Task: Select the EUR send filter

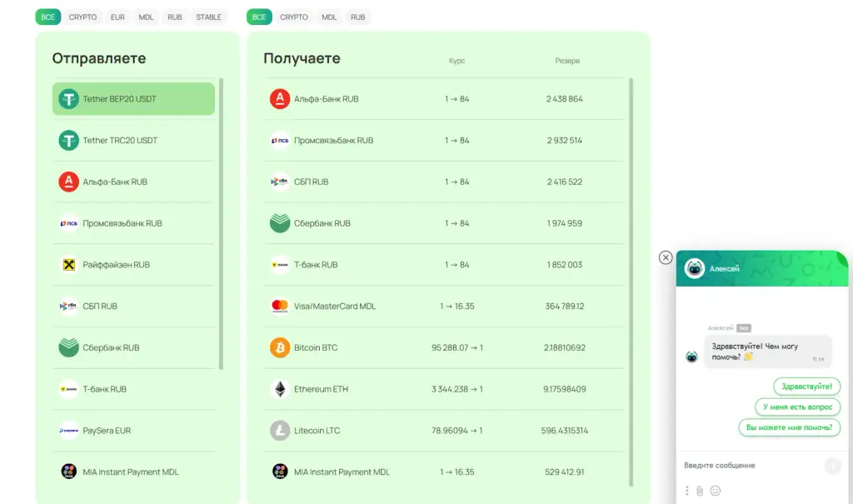Action: point(117,17)
